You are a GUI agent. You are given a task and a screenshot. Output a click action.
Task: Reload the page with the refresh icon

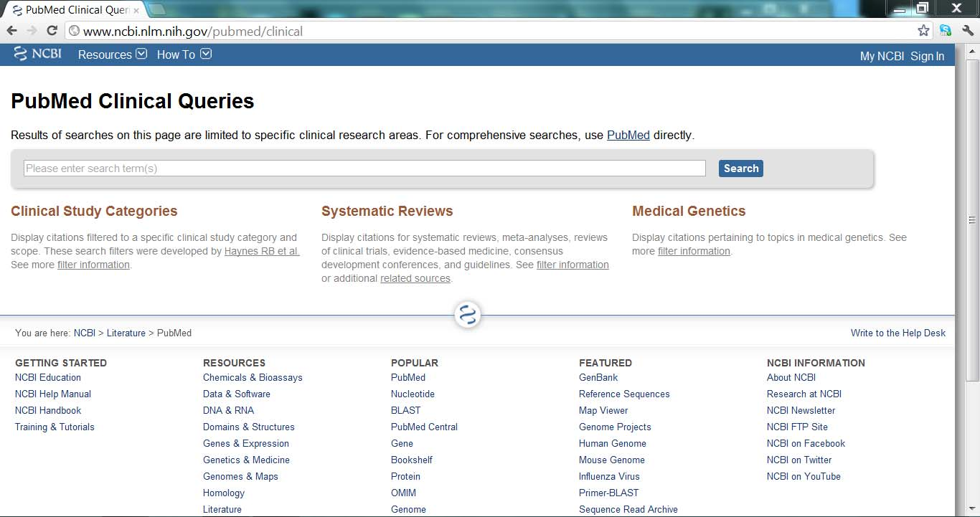52,31
